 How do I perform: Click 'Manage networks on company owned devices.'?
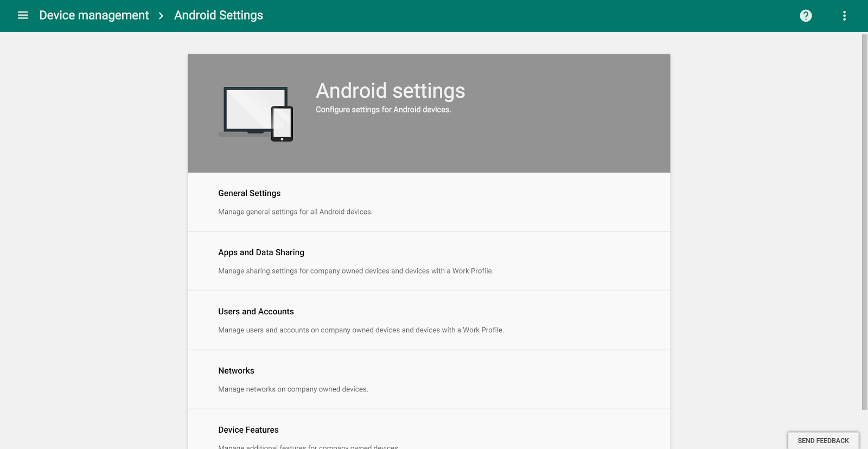293,389
